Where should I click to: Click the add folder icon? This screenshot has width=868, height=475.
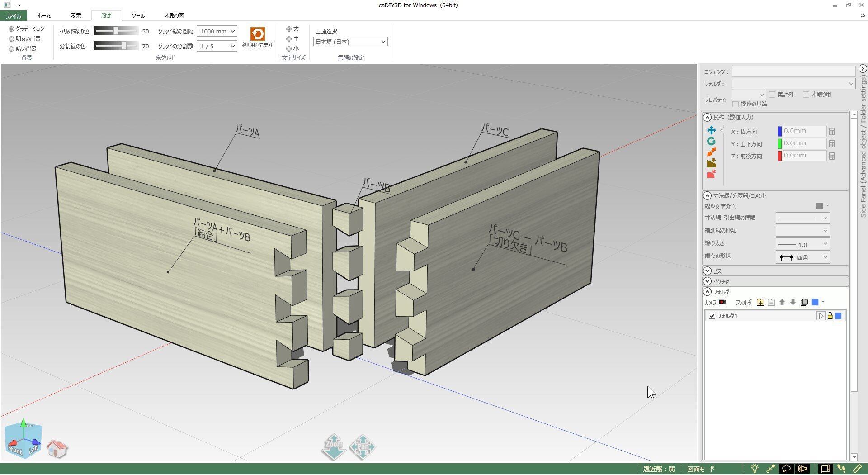(760, 302)
